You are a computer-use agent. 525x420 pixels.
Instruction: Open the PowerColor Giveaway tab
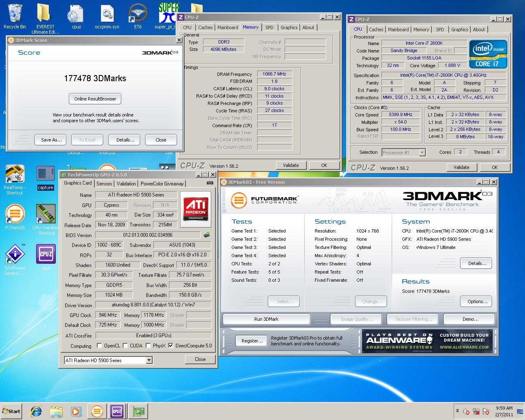click(162, 184)
